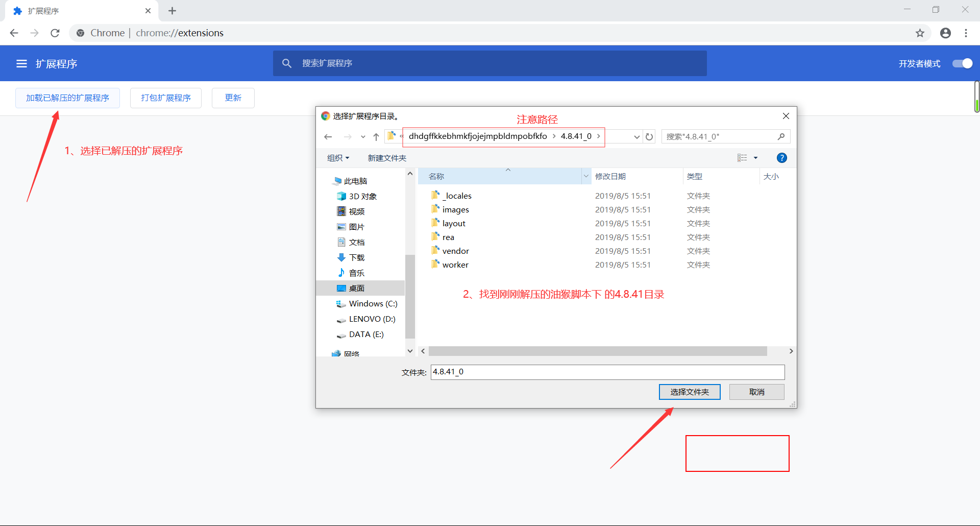Click the dialog search magnifier icon
Image resolution: width=980 pixels, height=526 pixels.
781,136
